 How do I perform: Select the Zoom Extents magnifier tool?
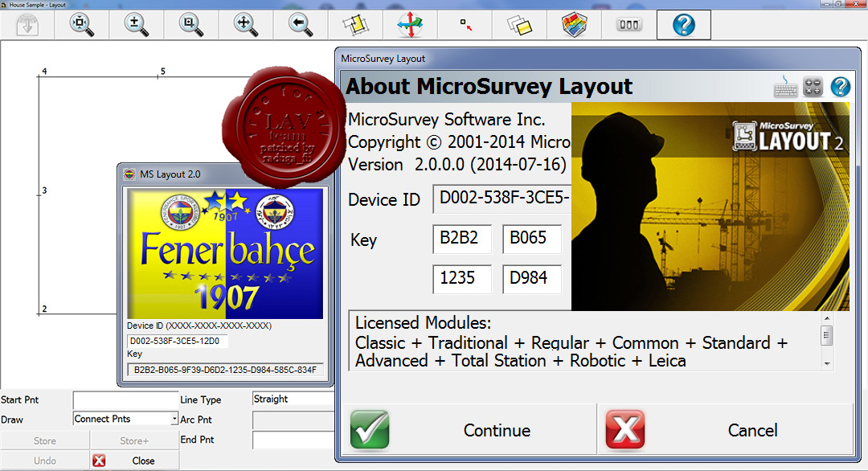pyautogui.click(x=81, y=24)
